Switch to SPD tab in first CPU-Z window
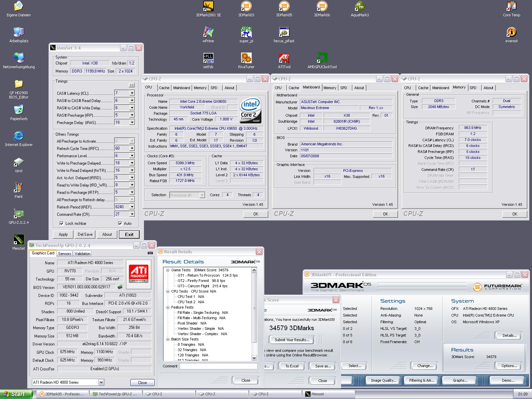This screenshot has width=532, height=399. [214, 88]
